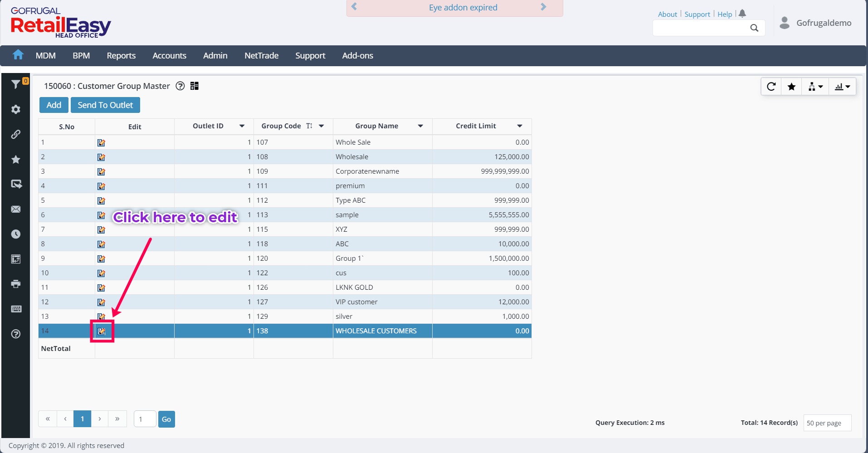Open the Accounts menu
868x453 pixels.
tap(169, 55)
